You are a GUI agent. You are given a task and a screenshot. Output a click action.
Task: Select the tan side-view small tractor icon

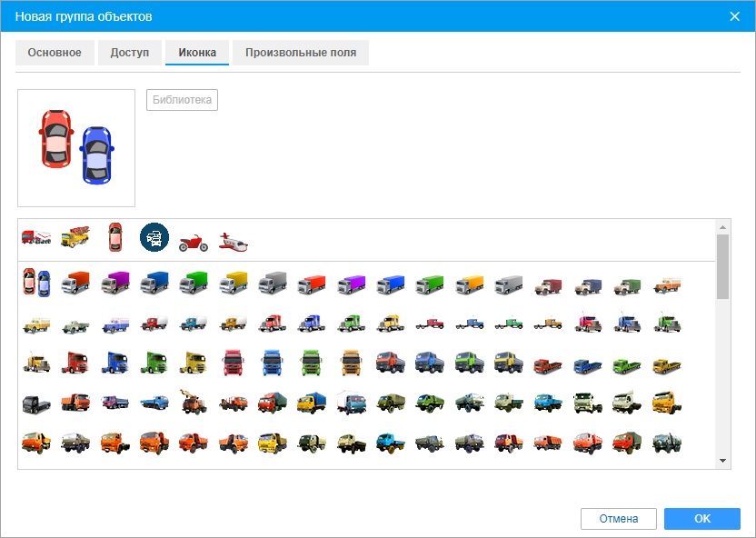click(x=548, y=323)
